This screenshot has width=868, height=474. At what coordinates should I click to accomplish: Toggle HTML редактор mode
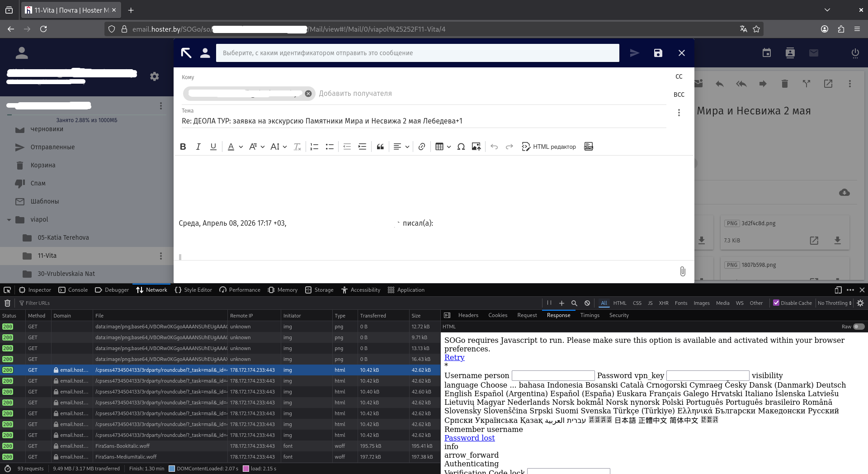click(x=549, y=147)
